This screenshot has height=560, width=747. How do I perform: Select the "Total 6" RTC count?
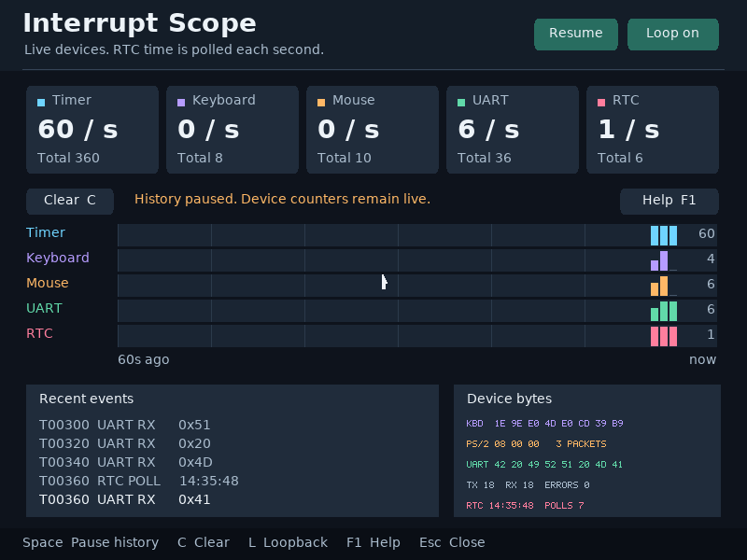click(620, 158)
